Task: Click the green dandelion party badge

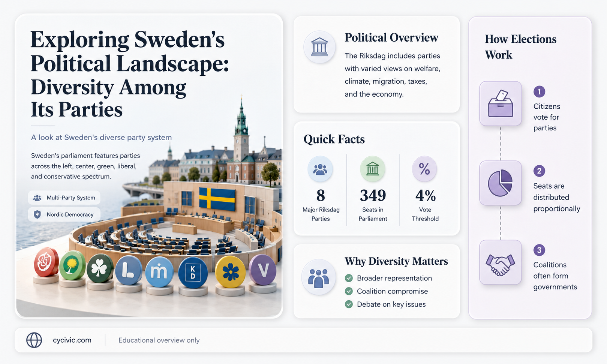Action: [x=72, y=266]
